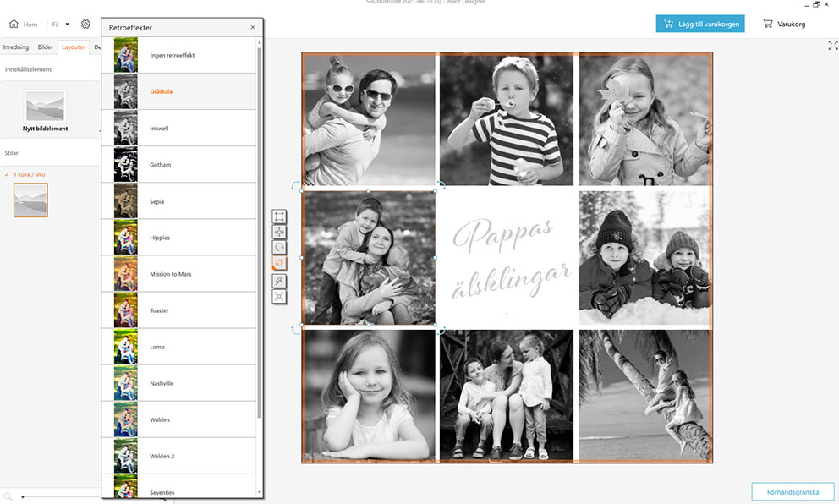The width and height of the screenshot is (839, 504).
Task: Select the family sitting on bench photo
Action: click(x=506, y=396)
